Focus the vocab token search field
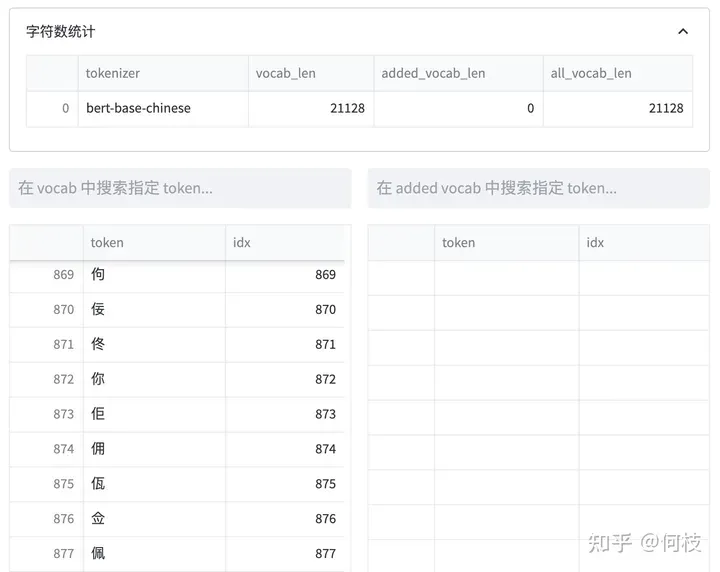The width and height of the screenshot is (720, 572). 180,188
